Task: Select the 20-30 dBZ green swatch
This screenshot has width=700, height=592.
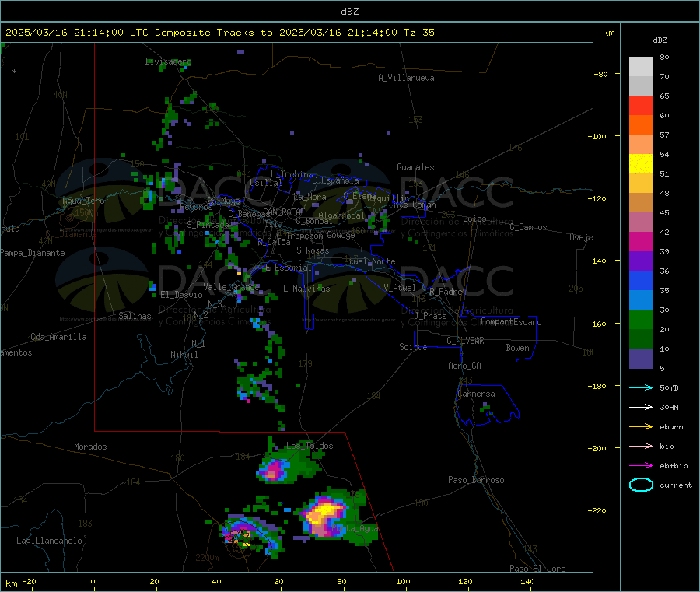Action: click(641, 319)
